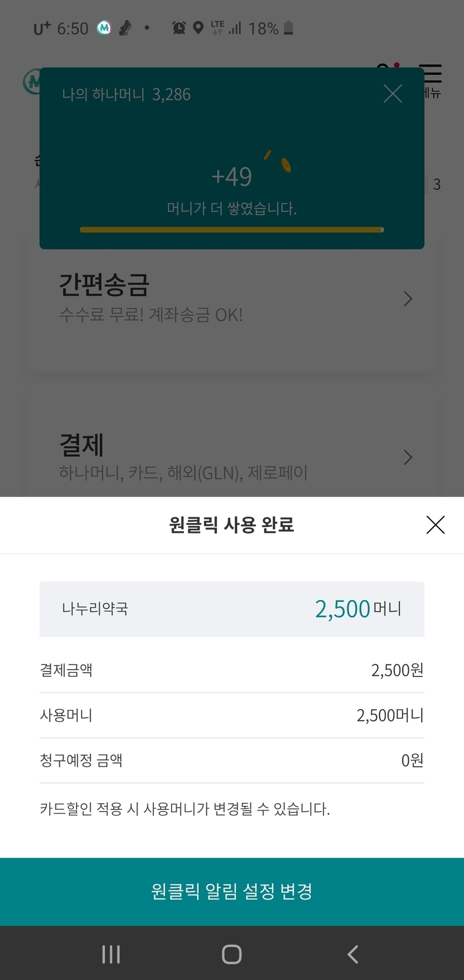Open the 간편송금 menu title
The height and width of the screenshot is (980, 464).
105,285
